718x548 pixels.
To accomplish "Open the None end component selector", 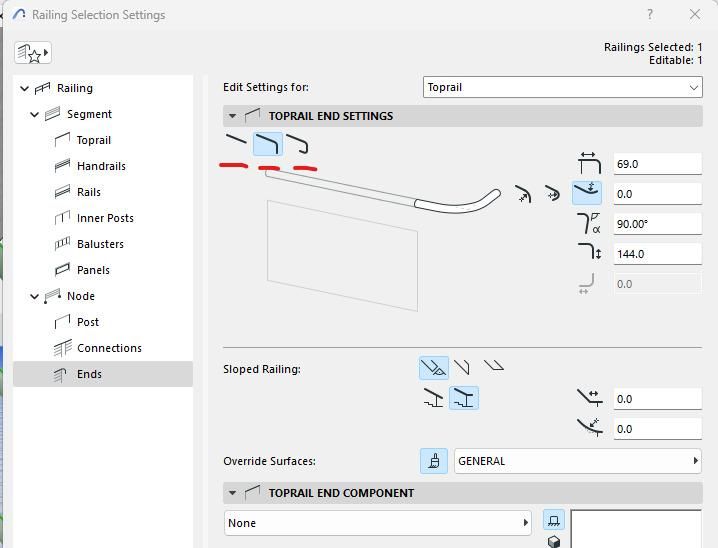I will (378, 523).
